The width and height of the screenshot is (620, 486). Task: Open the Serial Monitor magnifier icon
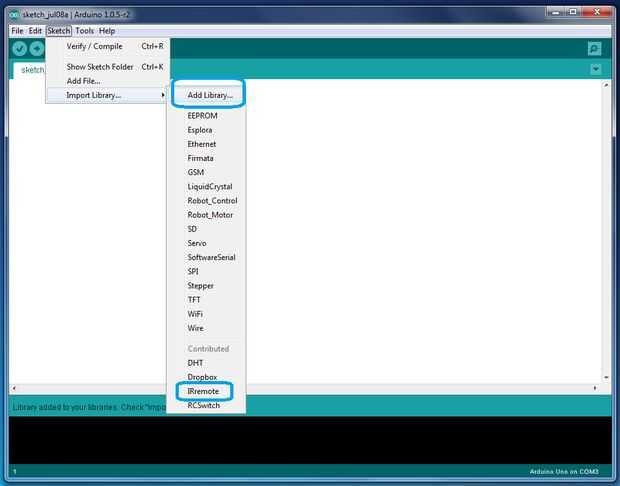(x=594, y=49)
